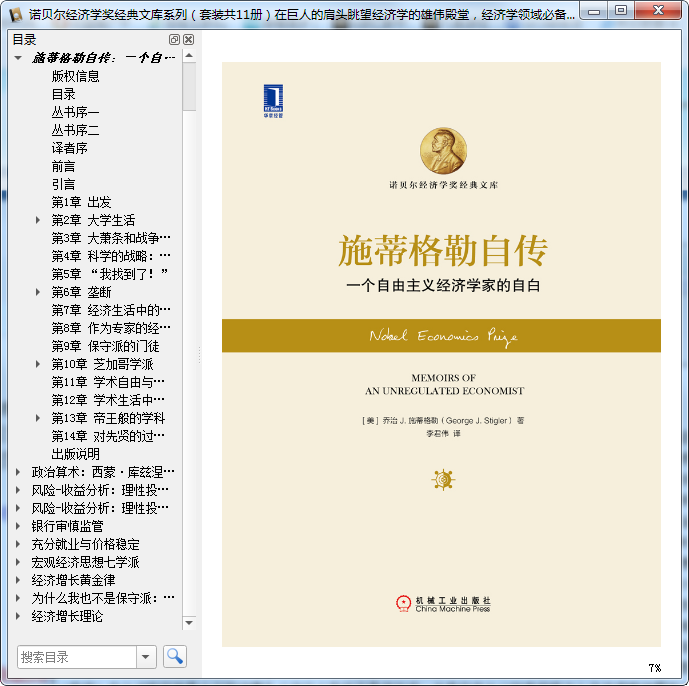The image size is (689, 686).
Task: Go to 丛书序一
Action: coord(76,112)
